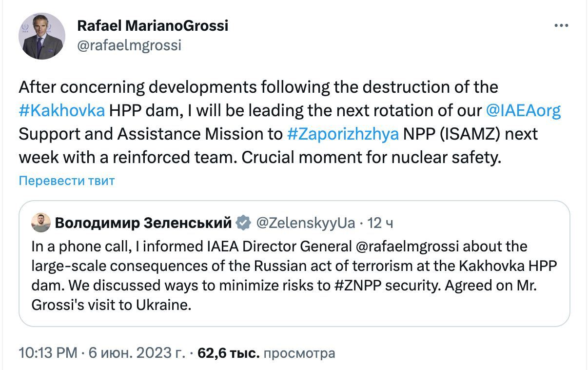
Task: Click the "6 июн. 2023 г." date
Action: click(x=137, y=353)
